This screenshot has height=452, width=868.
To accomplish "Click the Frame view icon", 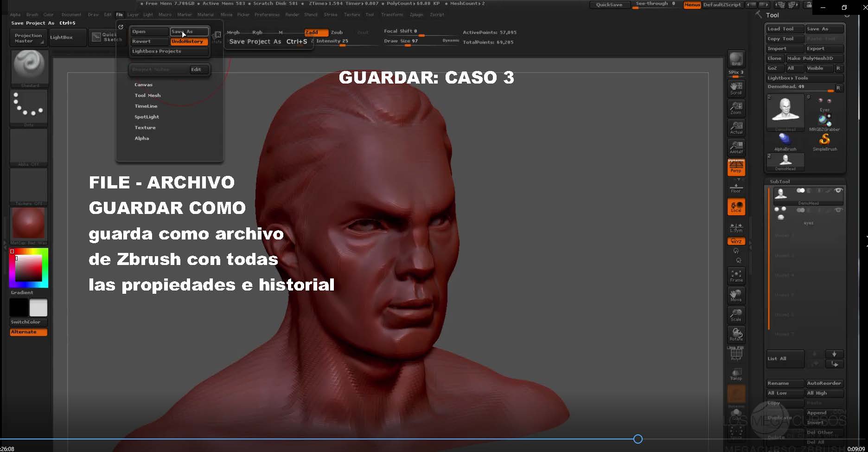I will point(736,276).
